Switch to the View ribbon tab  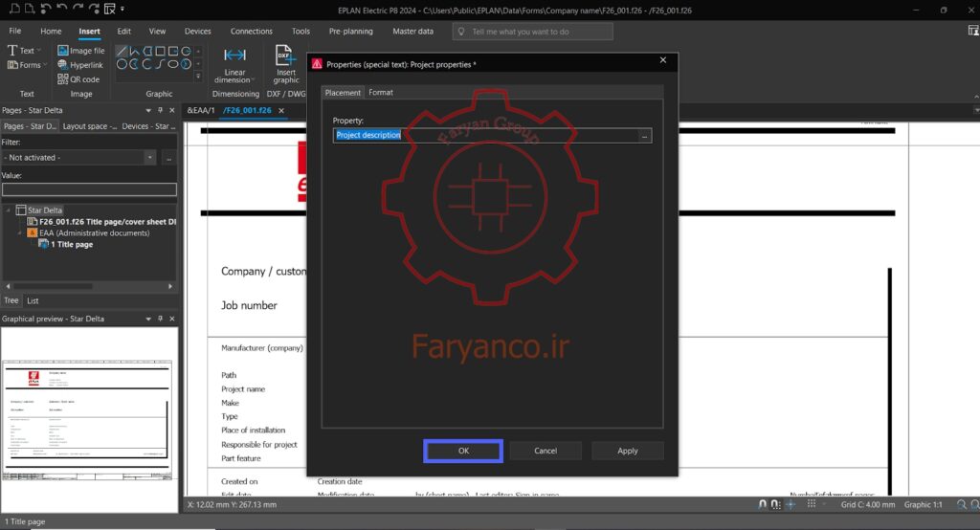(x=157, y=32)
